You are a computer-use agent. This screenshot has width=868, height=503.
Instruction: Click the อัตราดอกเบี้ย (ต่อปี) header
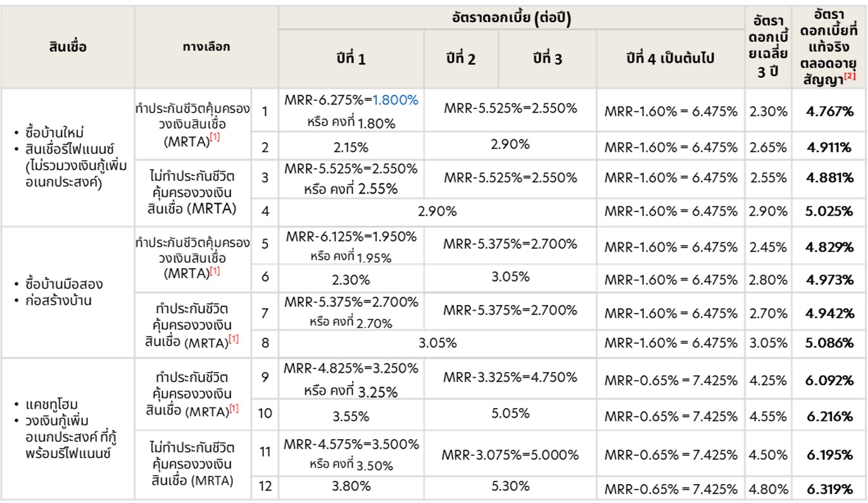click(x=508, y=19)
